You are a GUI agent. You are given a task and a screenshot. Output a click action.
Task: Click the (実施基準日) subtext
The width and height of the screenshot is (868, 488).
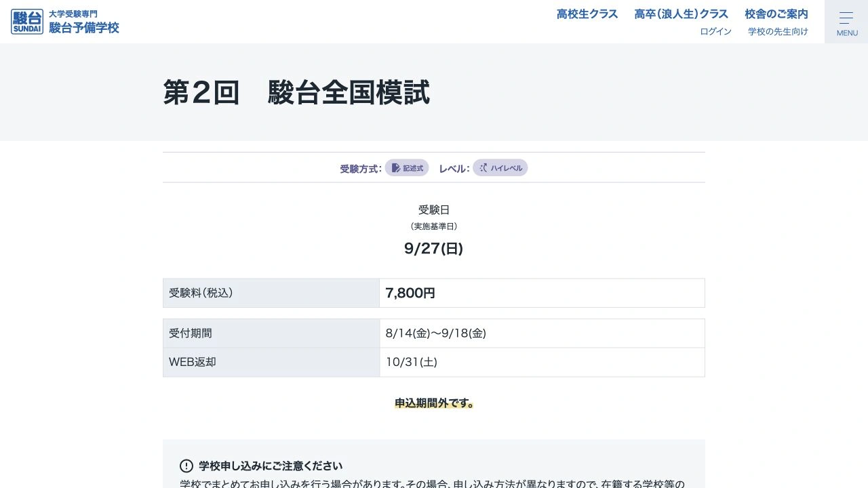[434, 226]
